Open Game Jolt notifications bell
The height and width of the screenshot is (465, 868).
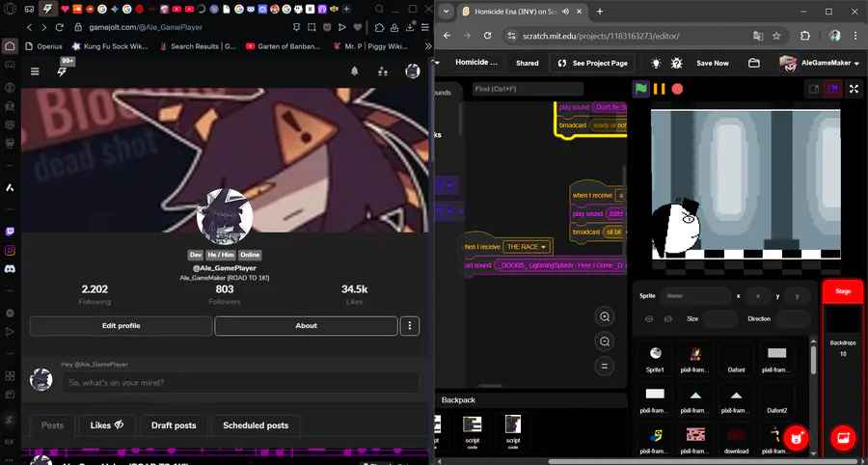(x=355, y=70)
